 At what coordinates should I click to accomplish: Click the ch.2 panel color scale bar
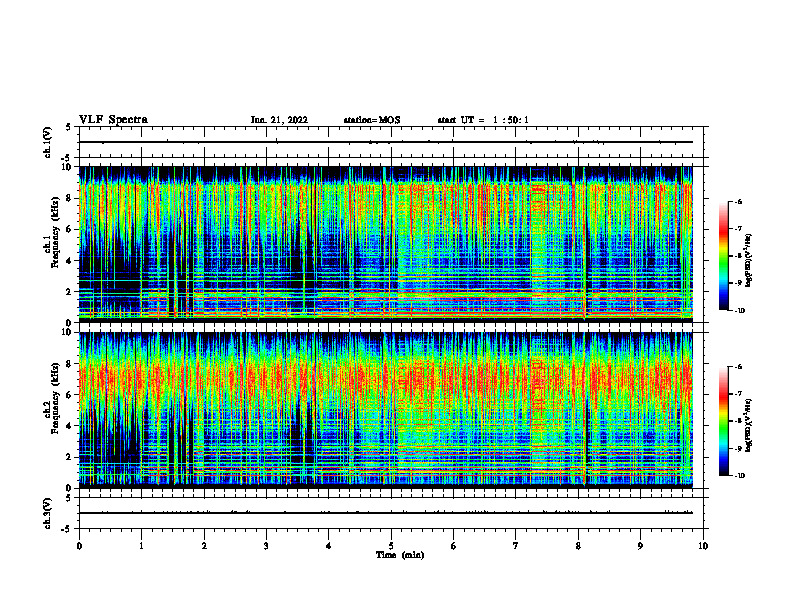pyautogui.click(x=724, y=421)
